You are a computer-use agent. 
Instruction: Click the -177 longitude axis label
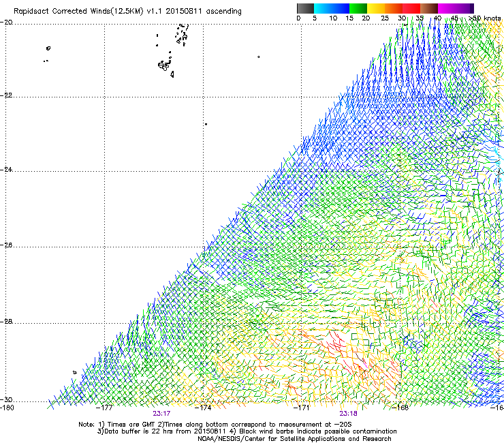coord(104,408)
